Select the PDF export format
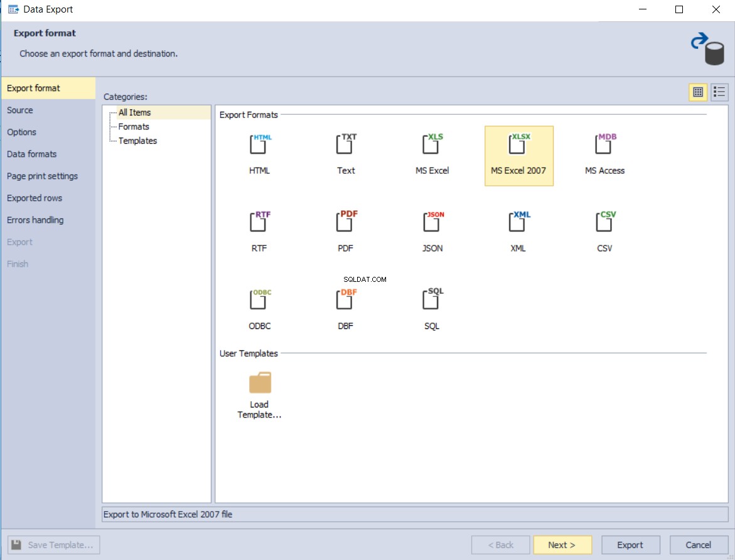The height and width of the screenshot is (560, 735). pyautogui.click(x=346, y=222)
